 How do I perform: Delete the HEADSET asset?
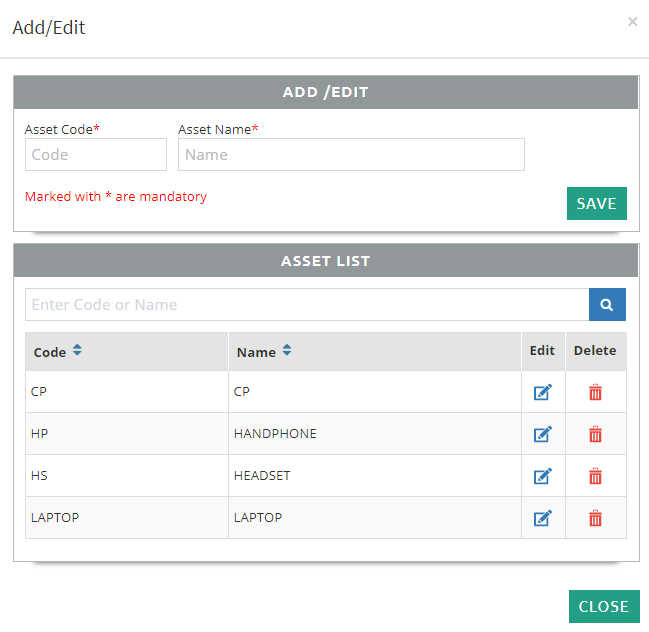click(x=595, y=476)
